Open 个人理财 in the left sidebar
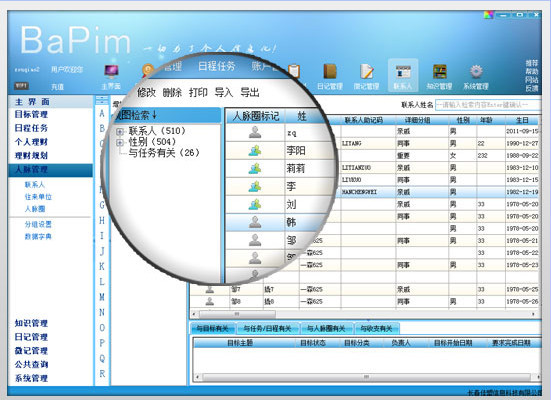This screenshot has height=400, width=551. tap(31, 142)
